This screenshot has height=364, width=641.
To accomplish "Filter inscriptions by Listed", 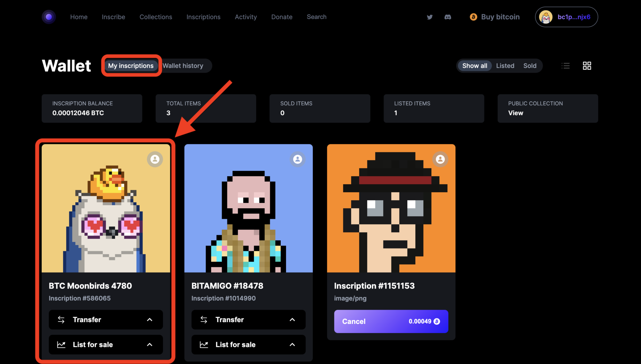I will point(505,66).
